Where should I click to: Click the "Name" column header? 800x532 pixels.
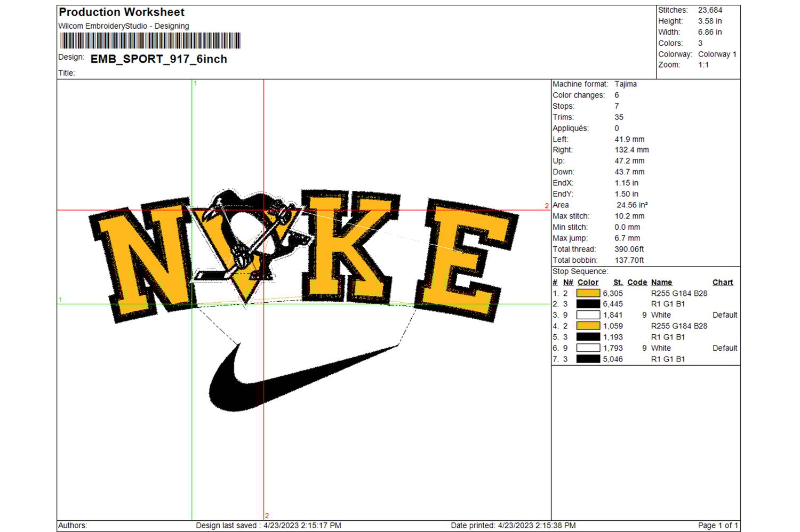(661, 283)
